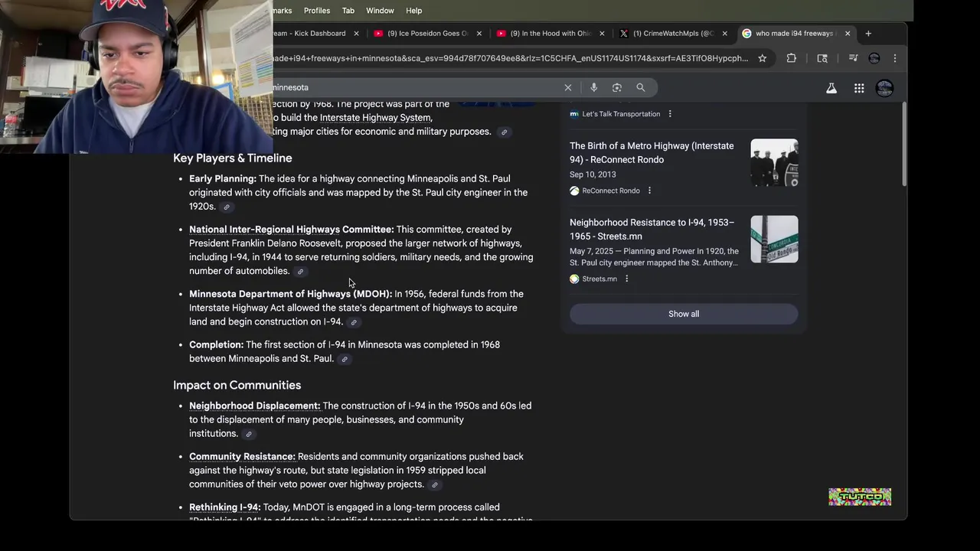Click the Minnesota Department of Highways (MDOH) link
The image size is (980, 551).
291,293
